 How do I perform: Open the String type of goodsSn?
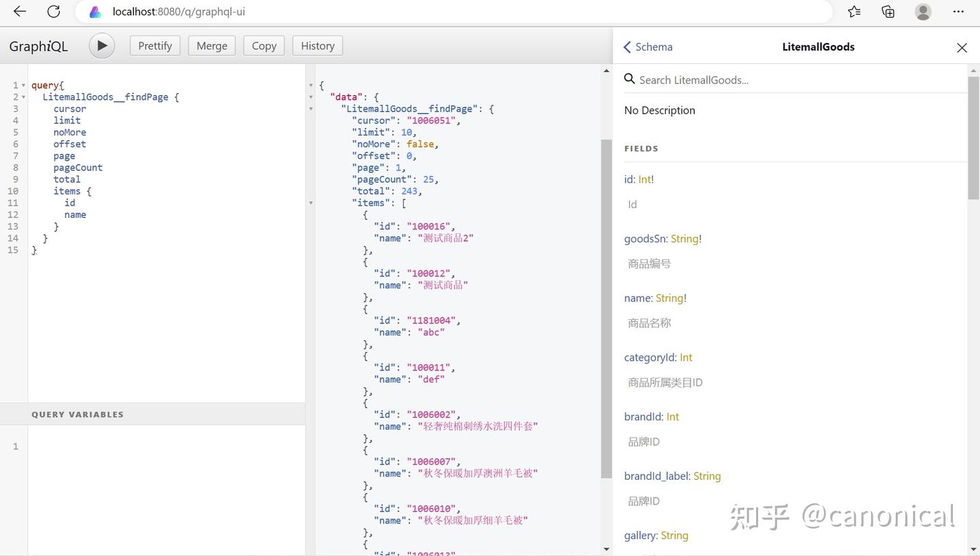[x=684, y=239]
